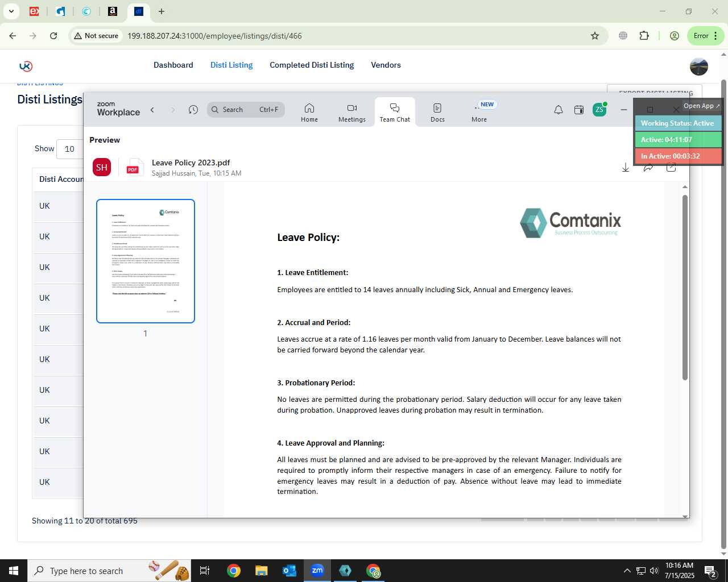728x582 pixels.
Task: Open File Explorer from the taskbar
Action: click(x=261, y=571)
